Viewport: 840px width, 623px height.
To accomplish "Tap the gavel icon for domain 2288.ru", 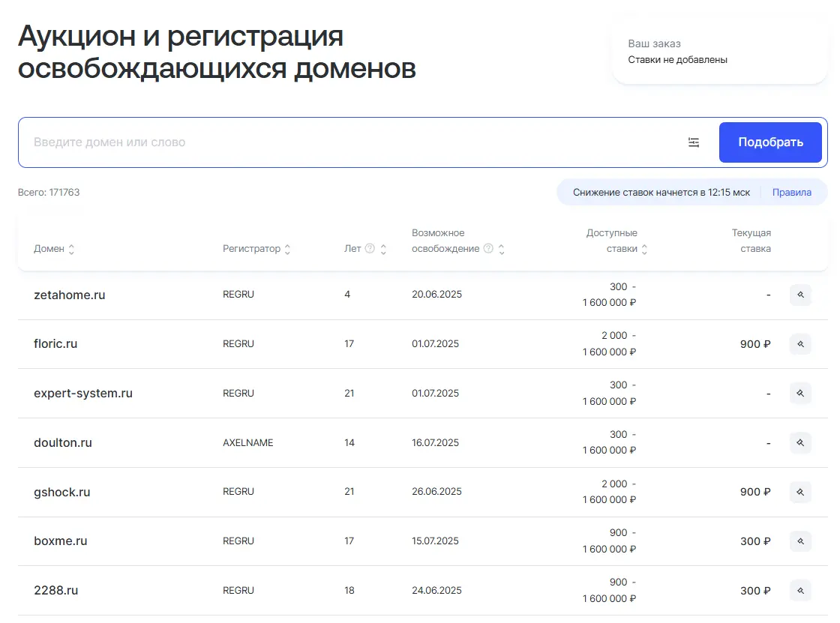I will [799, 590].
